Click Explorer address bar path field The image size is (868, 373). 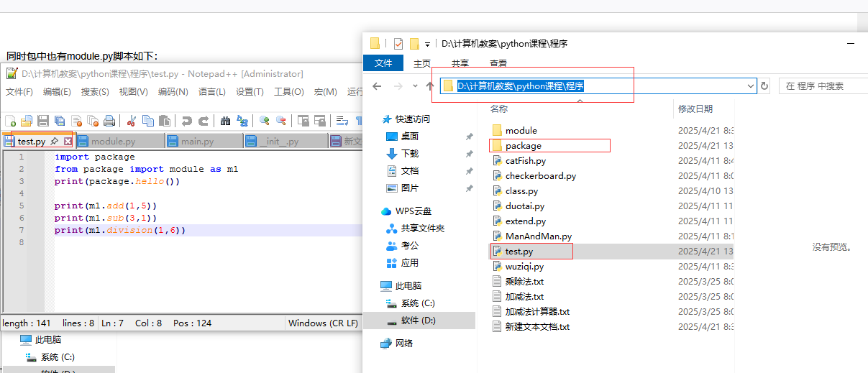pyautogui.click(x=597, y=86)
